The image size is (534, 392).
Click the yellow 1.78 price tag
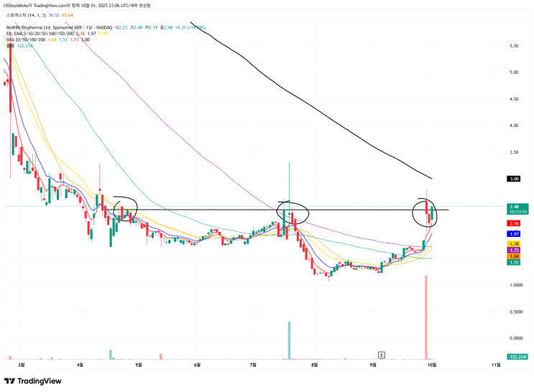click(514, 244)
